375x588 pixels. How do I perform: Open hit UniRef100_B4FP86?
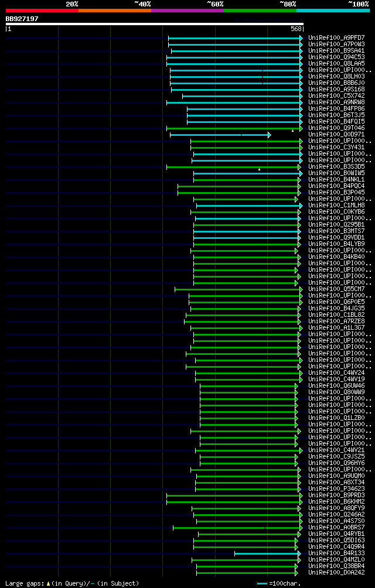pos(336,109)
